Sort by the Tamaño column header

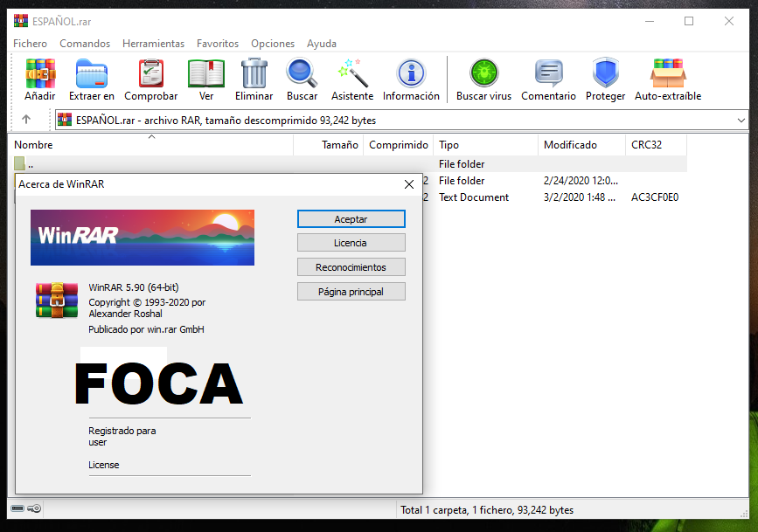[x=329, y=145]
